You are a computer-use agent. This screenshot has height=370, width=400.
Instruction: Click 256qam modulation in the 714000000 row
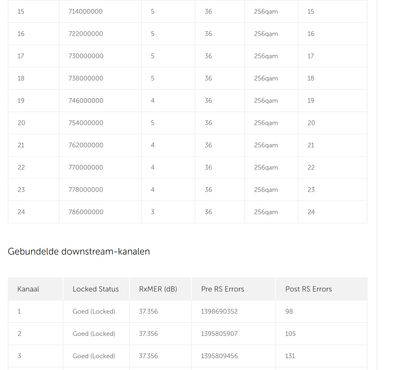266,12
